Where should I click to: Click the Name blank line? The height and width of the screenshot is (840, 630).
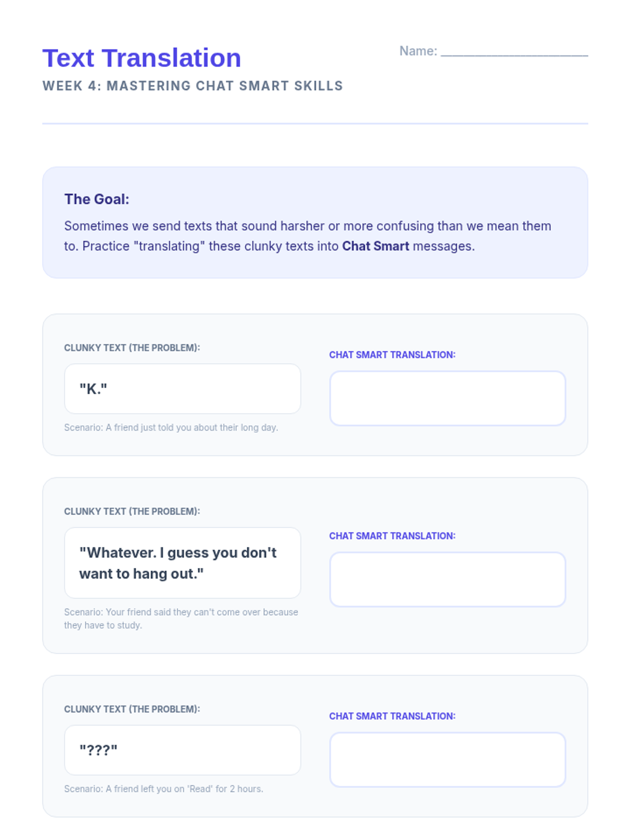pyautogui.click(x=514, y=51)
